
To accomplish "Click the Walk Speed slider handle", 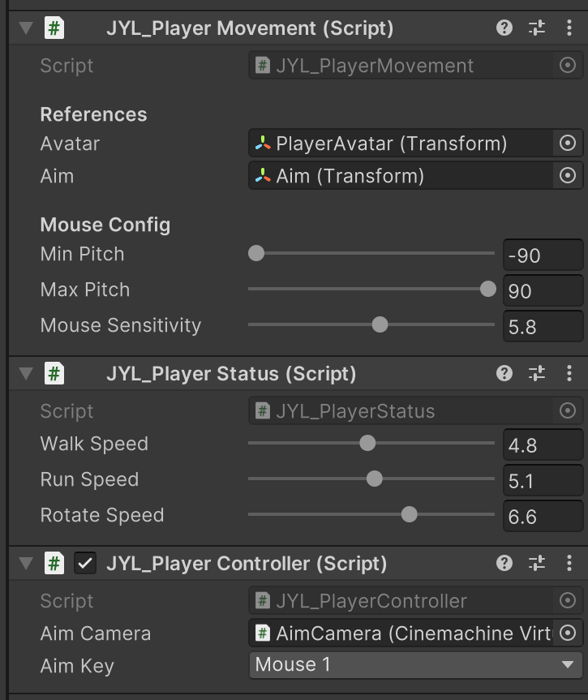I will (367, 444).
